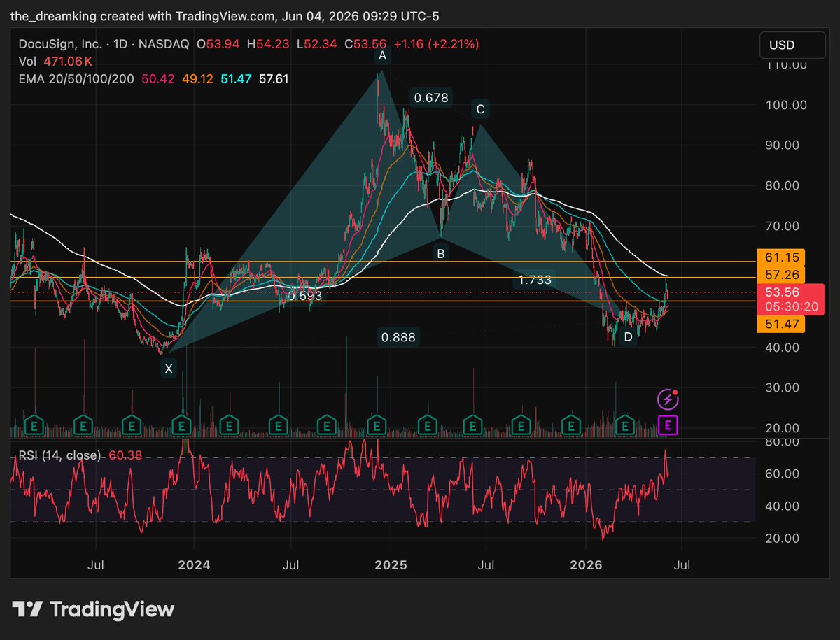
Task: Click the pattern point D label
Action: pos(629,337)
